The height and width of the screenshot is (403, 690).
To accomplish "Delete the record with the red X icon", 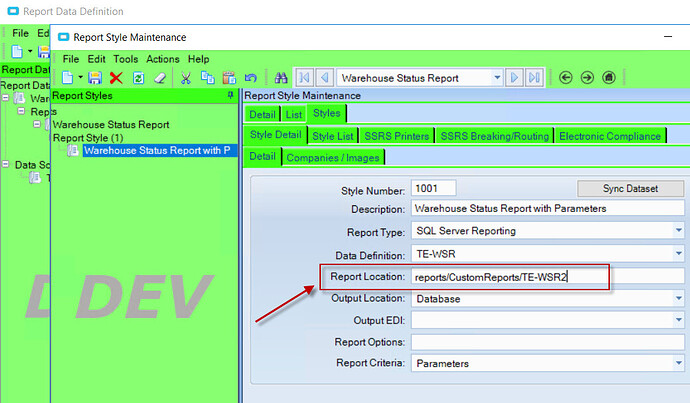I will pyautogui.click(x=116, y=78).
